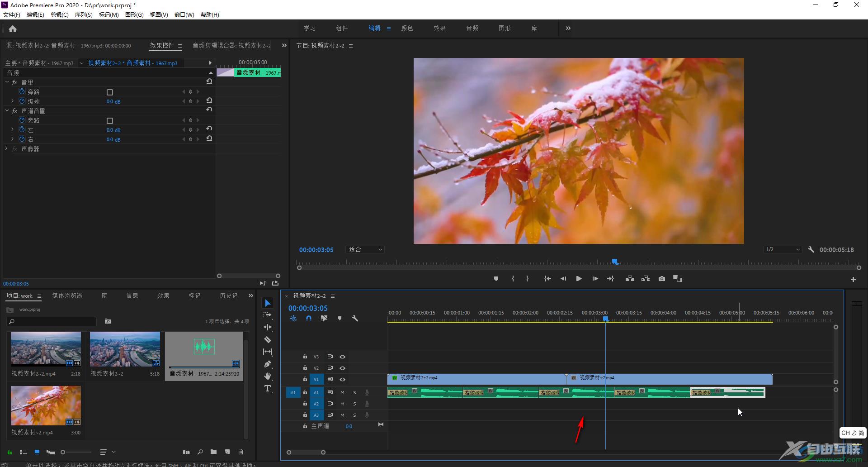Screen dimensions: 868x467
Task: Click the Lift button
Action: point(630,279)
